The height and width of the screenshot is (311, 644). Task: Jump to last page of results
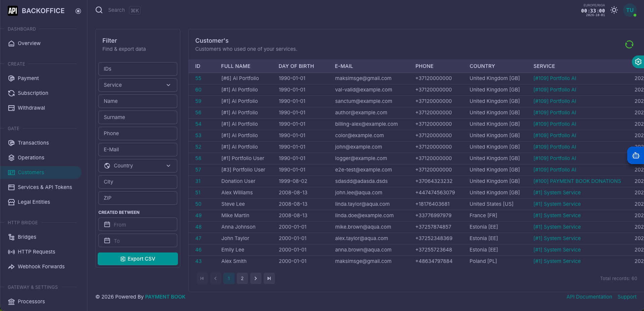click(x=269, y=278)
